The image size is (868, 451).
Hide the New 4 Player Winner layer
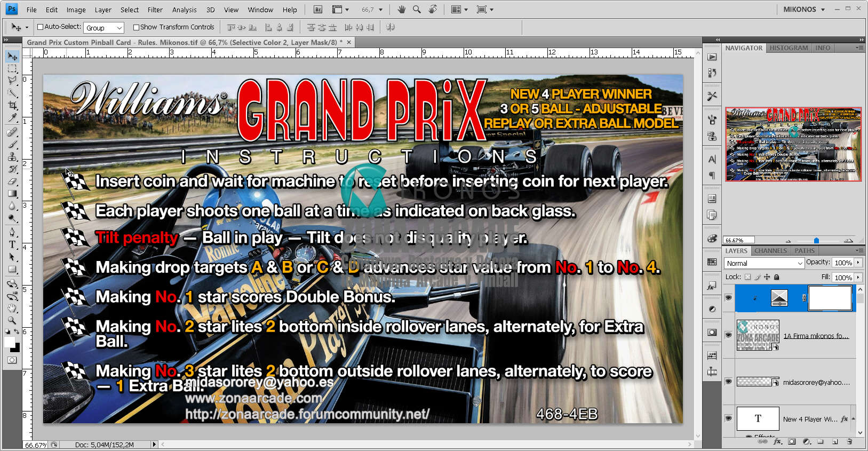[728, 418]
